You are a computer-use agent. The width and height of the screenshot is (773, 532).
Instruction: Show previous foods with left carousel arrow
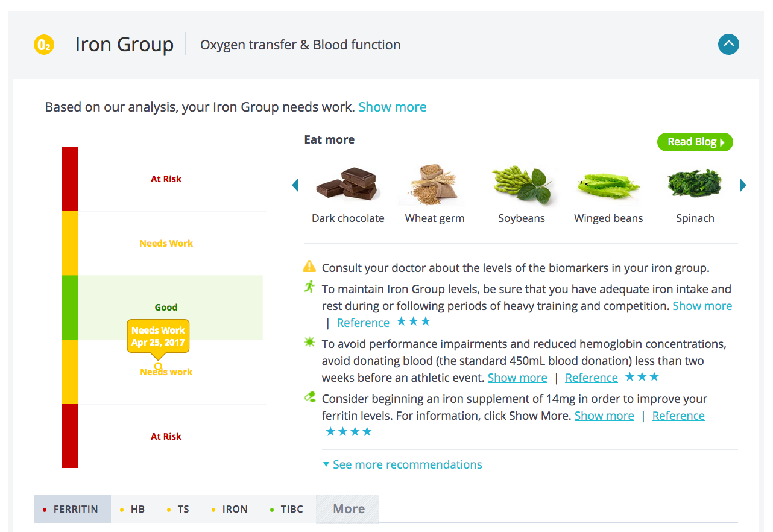[295, 185]
